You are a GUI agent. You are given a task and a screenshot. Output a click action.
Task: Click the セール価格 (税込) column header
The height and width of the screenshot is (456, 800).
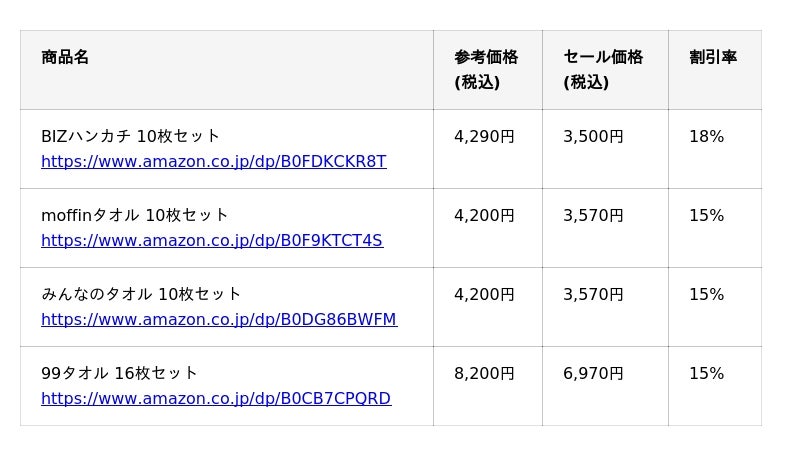pos(603,69)
